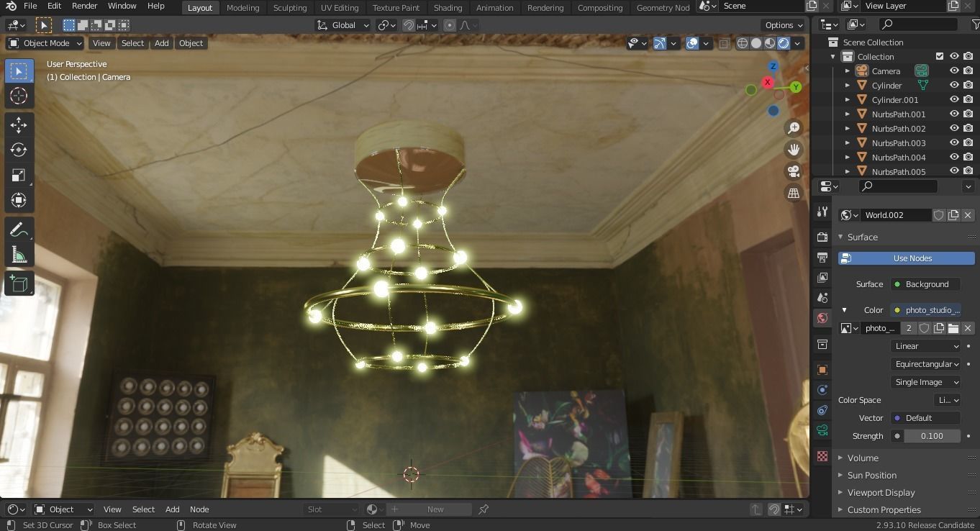Open the Tool properties tab
Viewport: 980px width, 531px height.
pos(822,212)
